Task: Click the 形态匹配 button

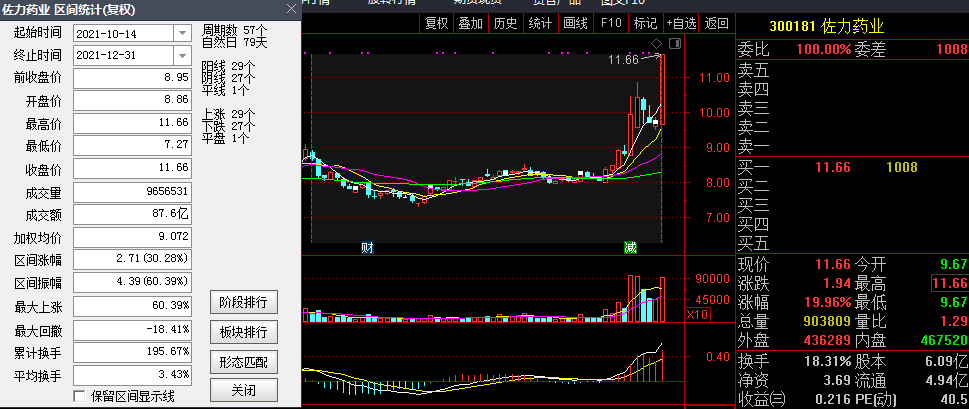Action: [x=243, y=361]
